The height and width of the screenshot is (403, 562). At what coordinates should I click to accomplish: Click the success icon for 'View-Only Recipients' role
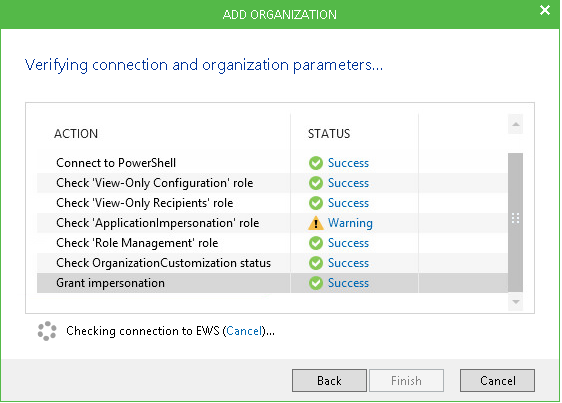click(315, 203)
